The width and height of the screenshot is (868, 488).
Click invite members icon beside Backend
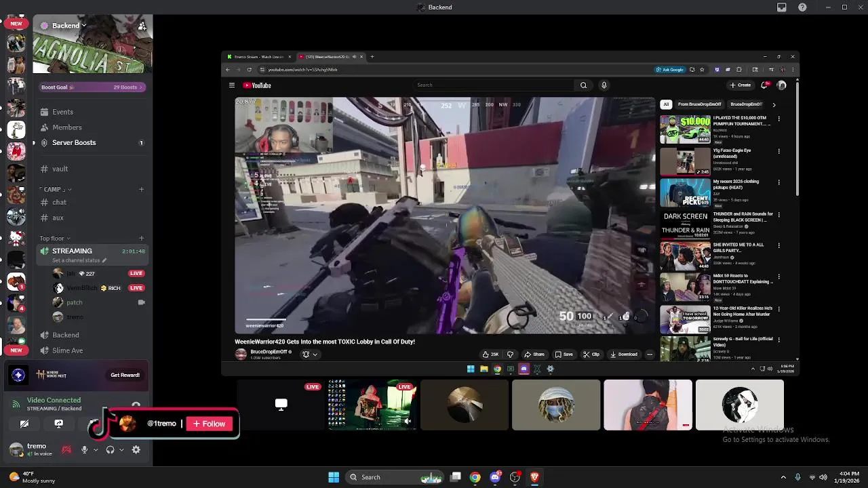(142, 26)
